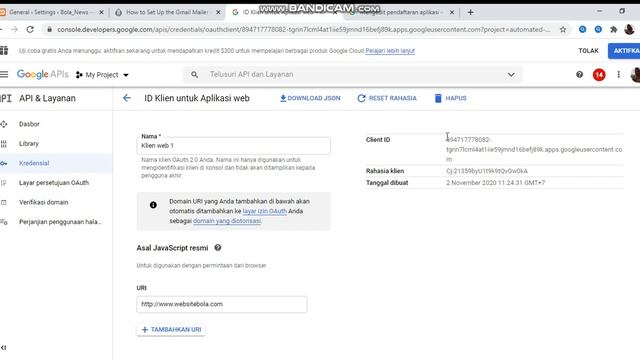
Task: Bookmark this page with the star icon
Action: point(563,29)
